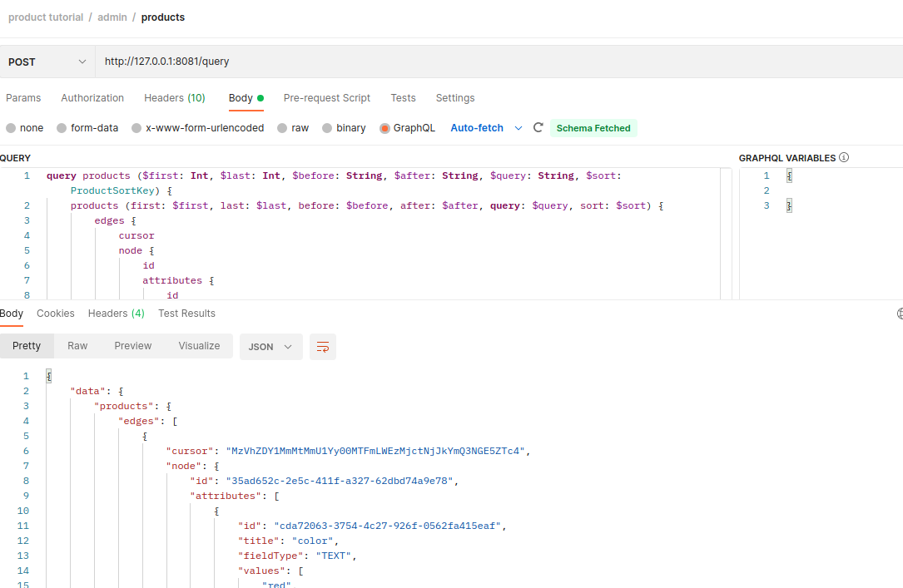Select the form-data radio option
This screenshot has height=588, width=903.
pyautogui.click(x=62, y=128)
